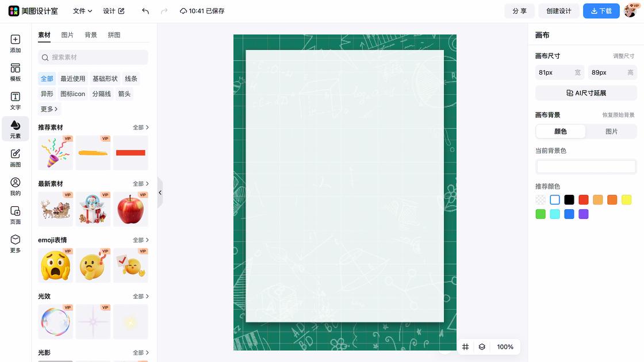Select the orange brush stroke element
Screen dimensions: 644x362
tap(93, 153)
